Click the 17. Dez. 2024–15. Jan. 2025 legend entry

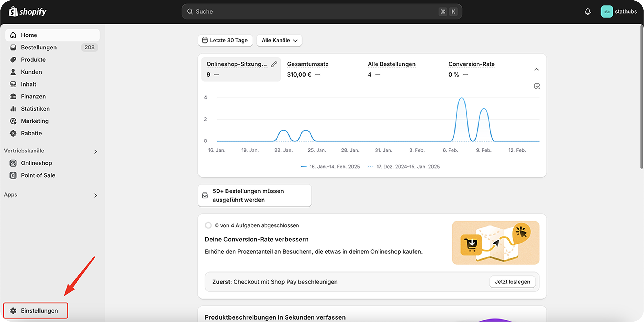404,167
